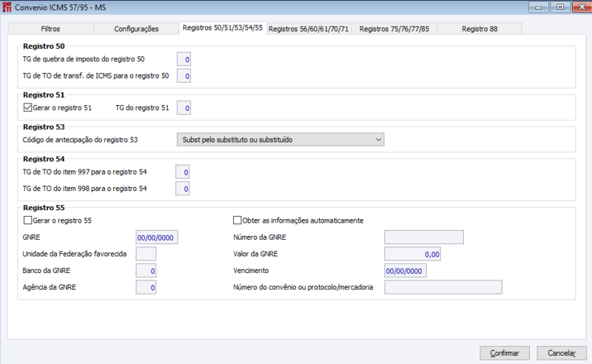Select the Vencimento date field
Viewport: 592px width, 364px height.
click(406, 271)
